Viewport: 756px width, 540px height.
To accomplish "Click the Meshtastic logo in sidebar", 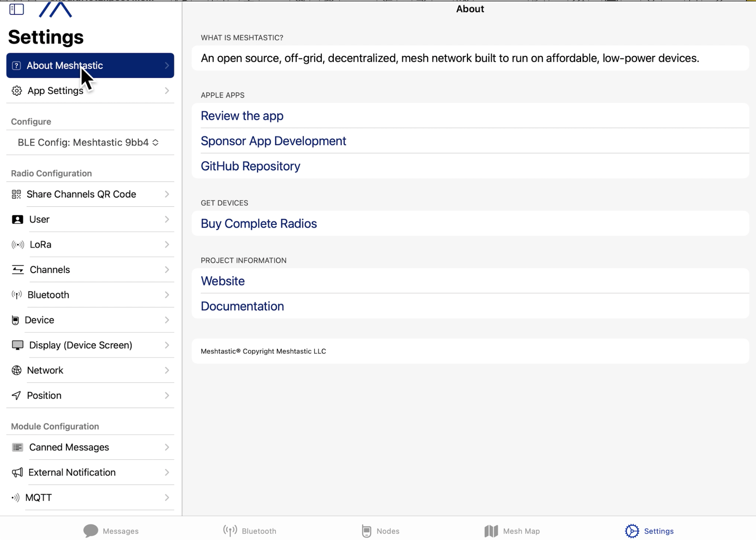I will click(x=55, y=9).
